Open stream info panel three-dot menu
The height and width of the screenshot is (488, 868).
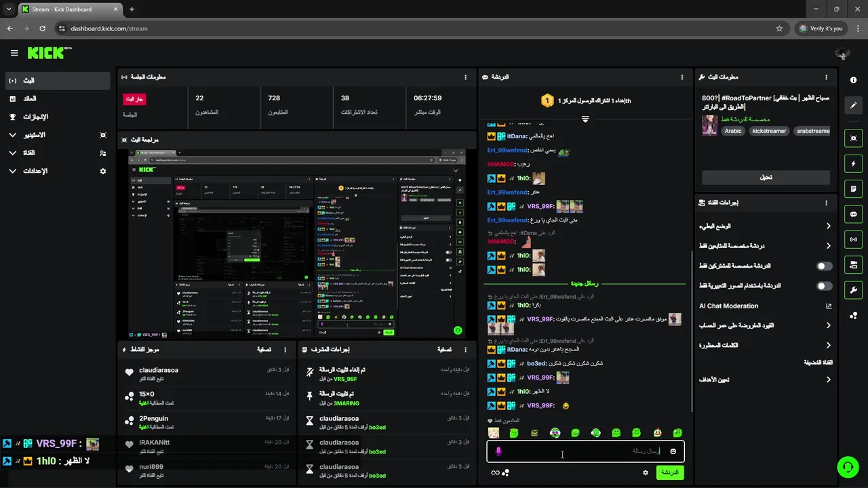coord(826,77)
